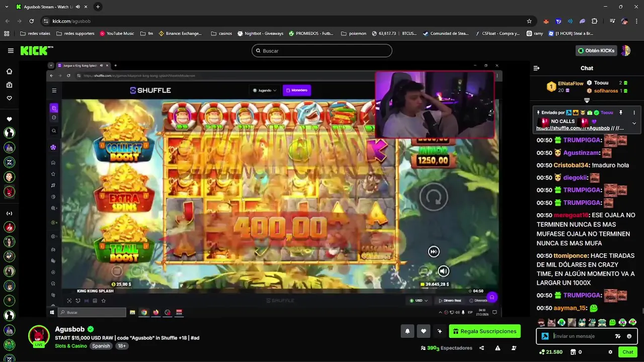
Task: Open user filter icon beside report
Action: (x=514, y=348)
